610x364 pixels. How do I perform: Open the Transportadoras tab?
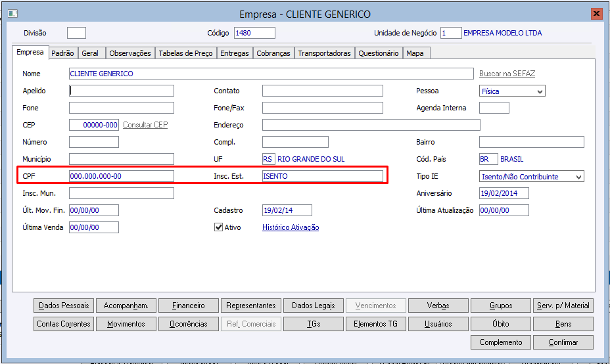click(325, 53)
